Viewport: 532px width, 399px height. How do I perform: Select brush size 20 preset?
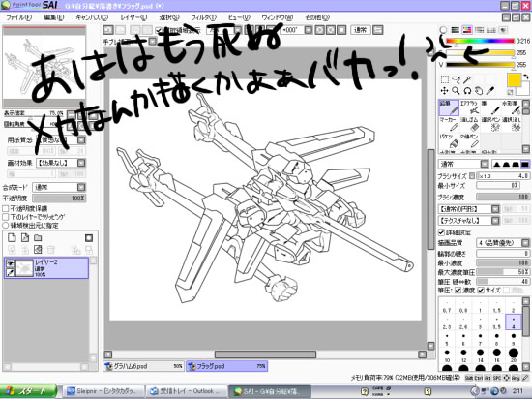click(x=514, y=354)
